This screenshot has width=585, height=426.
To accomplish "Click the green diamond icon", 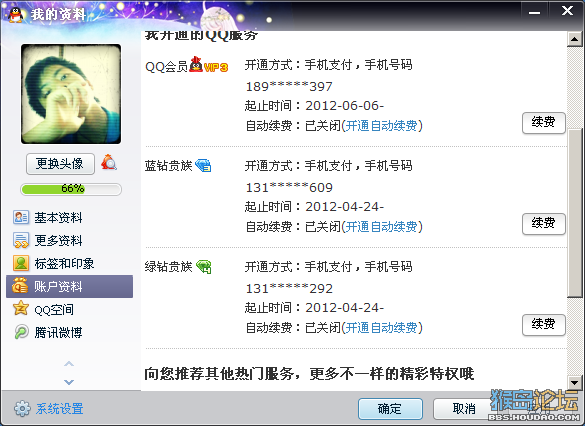I will 204,266.
